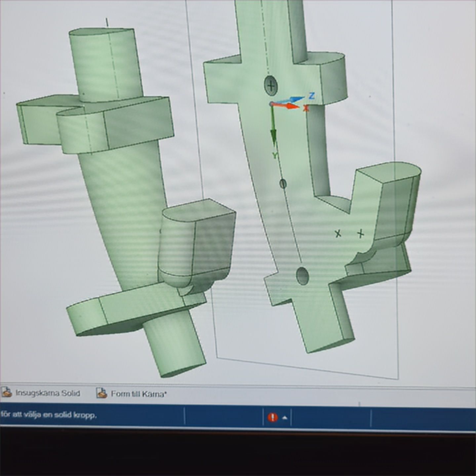Click the X-shaped point mark on the section
Viewport: 476px width, 476px height.
pyautogui.click(x=337, y=234)
